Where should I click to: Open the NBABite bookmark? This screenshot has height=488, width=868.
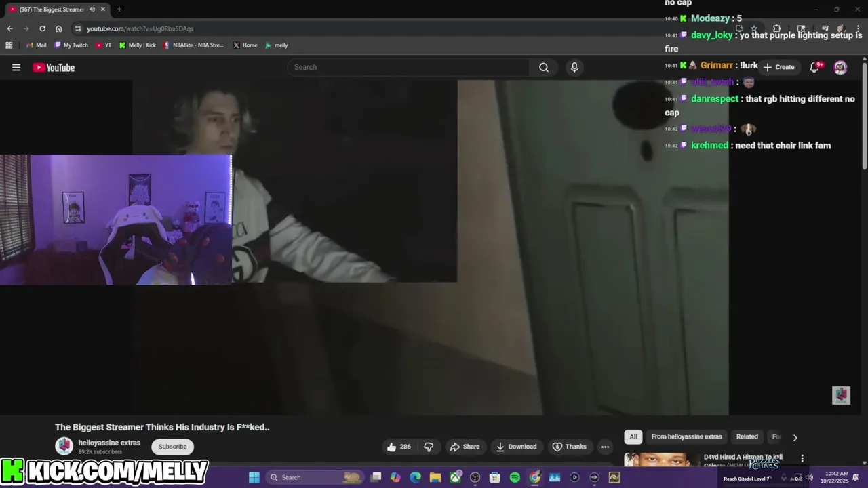[x=193, y=45]
